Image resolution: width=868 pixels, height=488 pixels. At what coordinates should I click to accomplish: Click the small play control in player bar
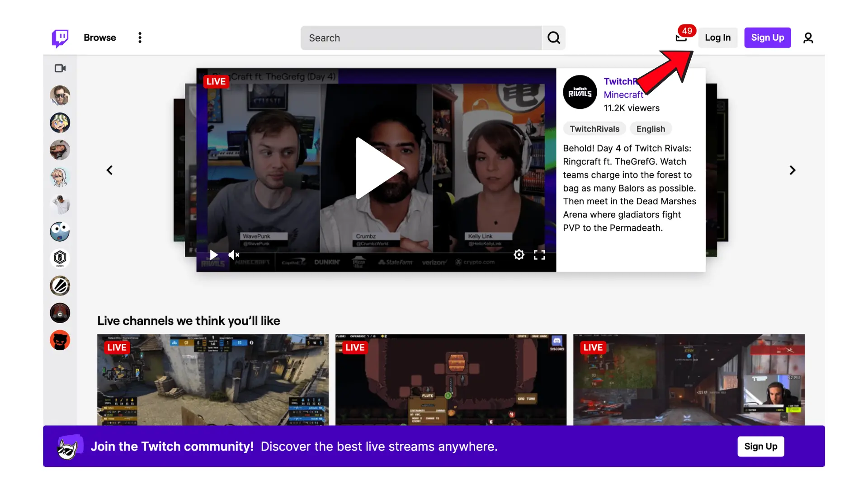click(214, 255)
